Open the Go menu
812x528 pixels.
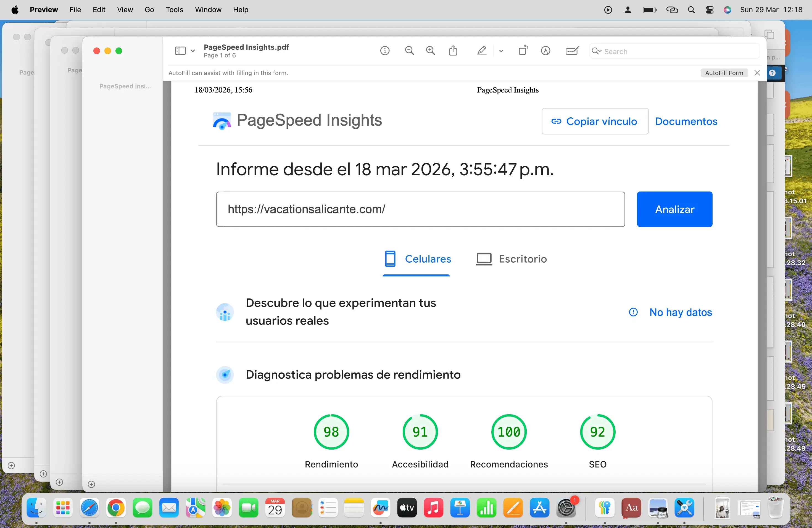click(149, 10)
